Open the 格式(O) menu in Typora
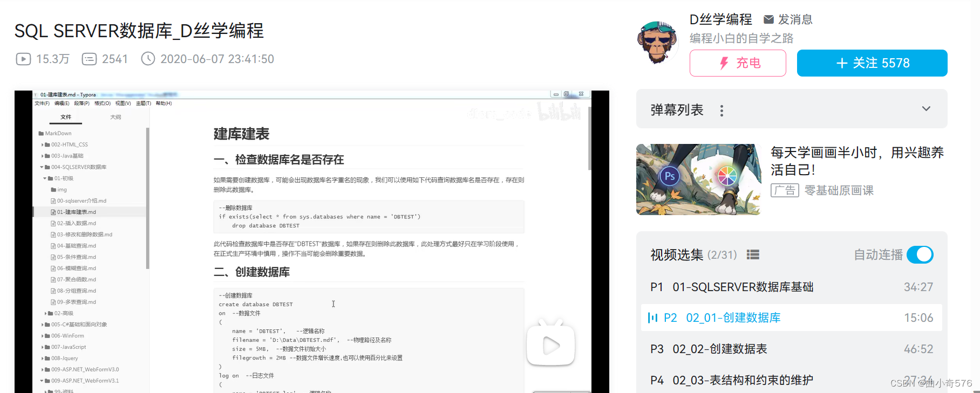Image resolution: width=980 pixels, height=393 pixels. pos(103,104)
